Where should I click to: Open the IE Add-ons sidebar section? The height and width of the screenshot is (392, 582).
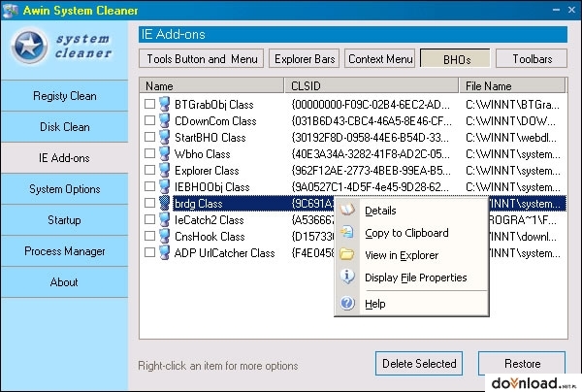[x=65, y=158]
